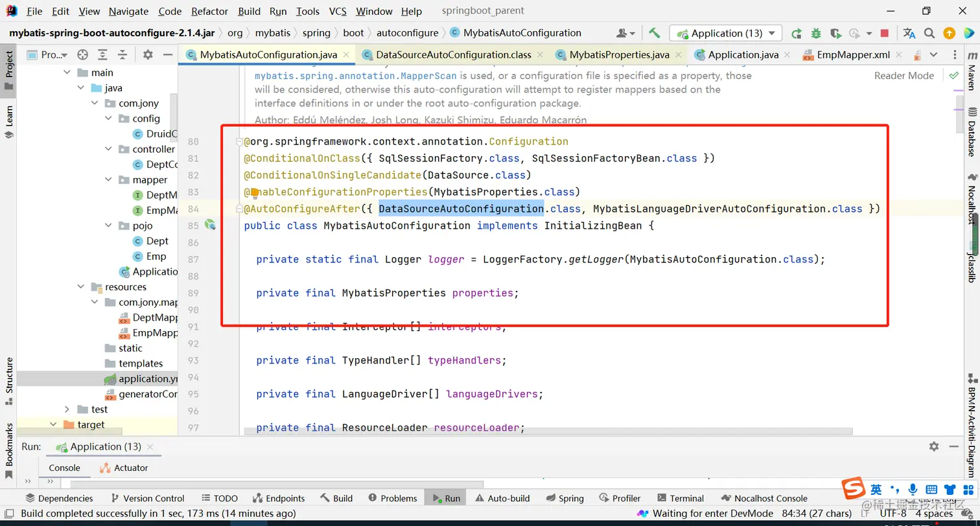Viewport: 980px width, 526px height.
Task: Click the orange update arrow icon
Action: point(949,33)
